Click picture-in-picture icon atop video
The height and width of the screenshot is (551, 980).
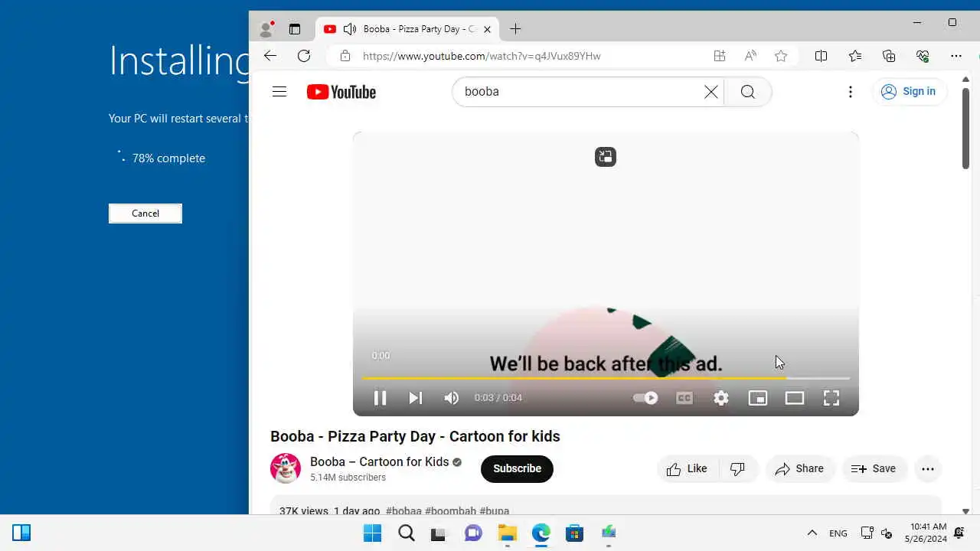pyautogui.click(x=606, y=157)
